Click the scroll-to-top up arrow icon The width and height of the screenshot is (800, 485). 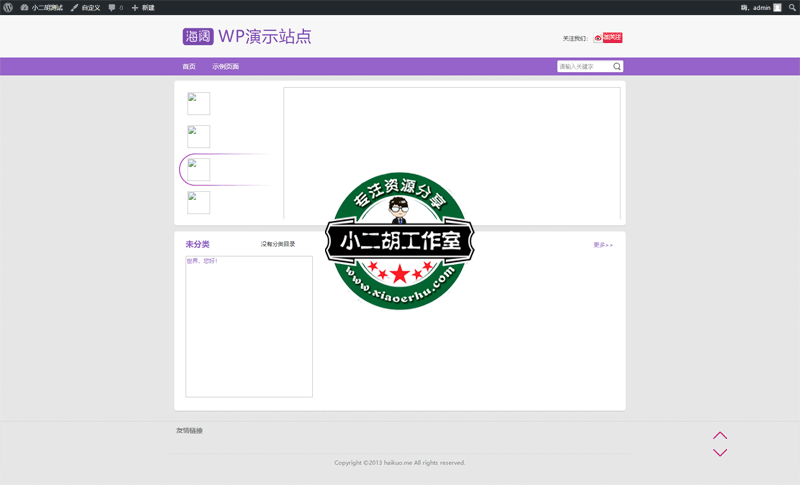pyautogui.click(x=720, y=436)
